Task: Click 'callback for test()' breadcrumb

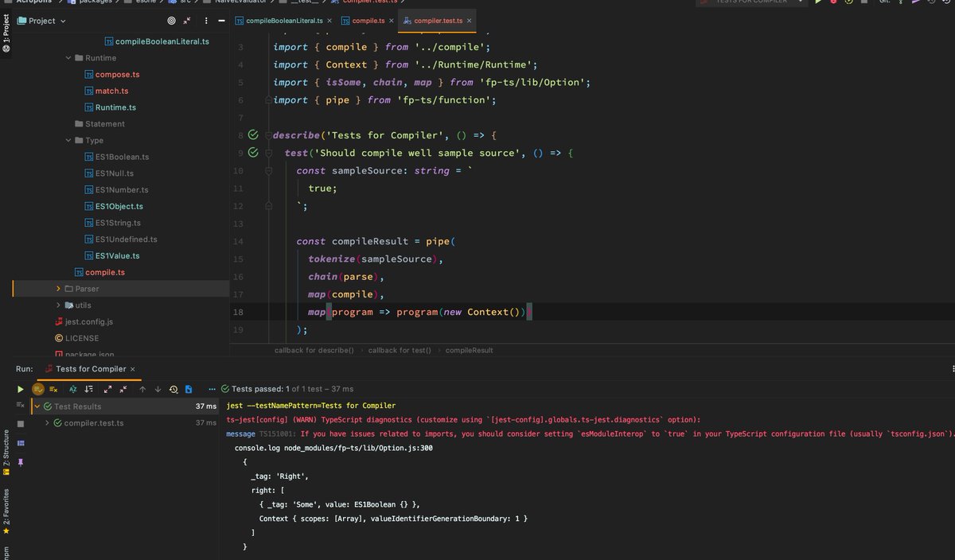Action: [400, 350]
